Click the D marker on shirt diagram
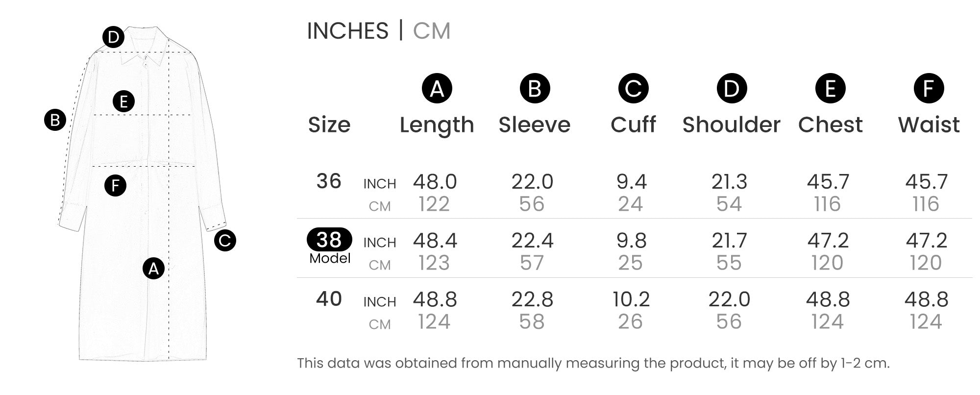The image size is (980, 395). (113, 37)
